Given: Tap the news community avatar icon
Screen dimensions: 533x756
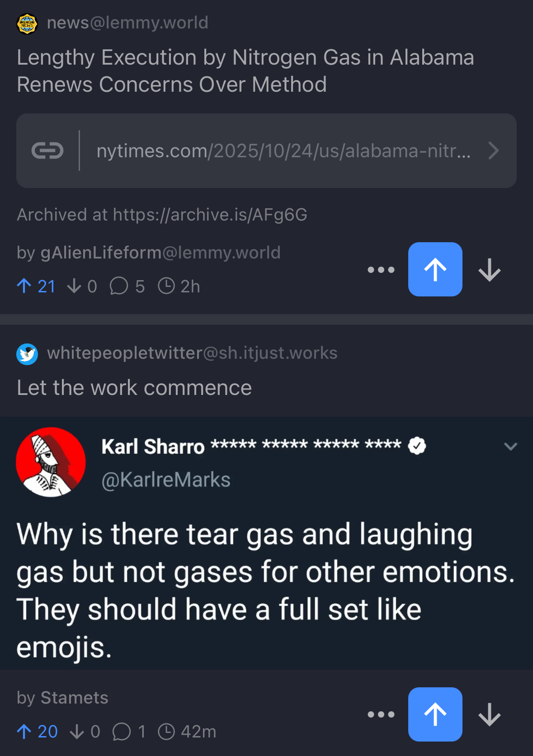Looking at the screenshot, I should [27, 23].
